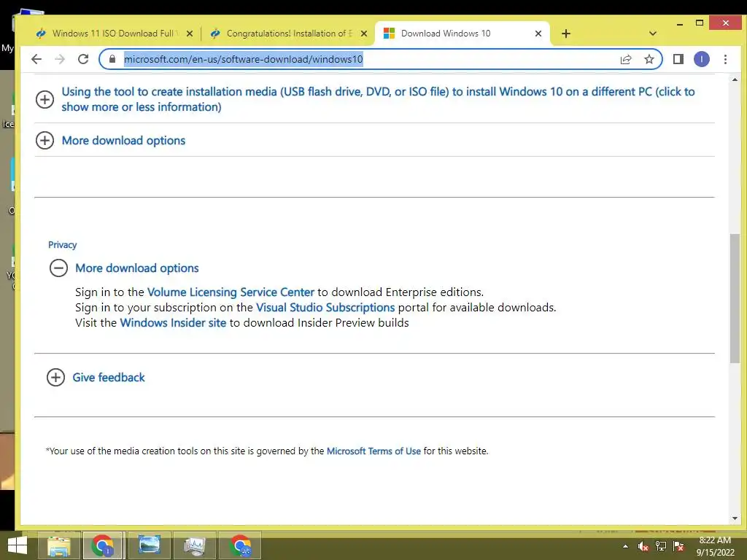Image resolution: width=747 pixels, height=560 pixels.
Task: Expand the Give feedback section
Action: coord(55,377)
